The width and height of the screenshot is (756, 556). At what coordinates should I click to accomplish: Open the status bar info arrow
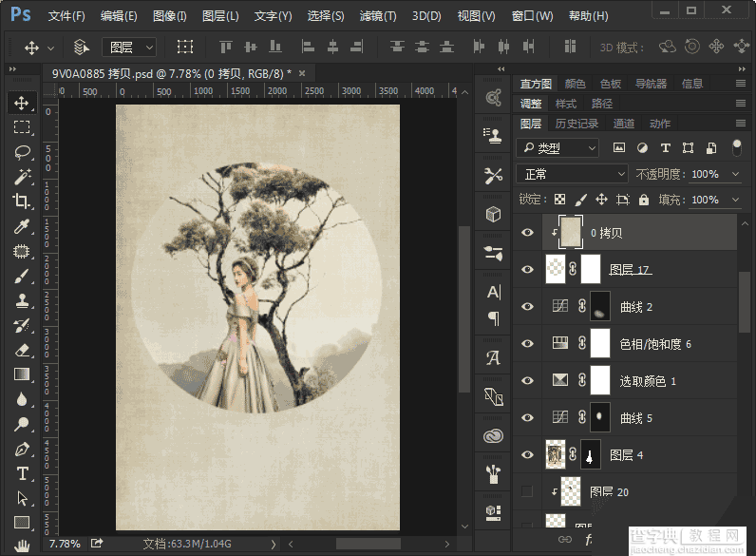[274, 544]
